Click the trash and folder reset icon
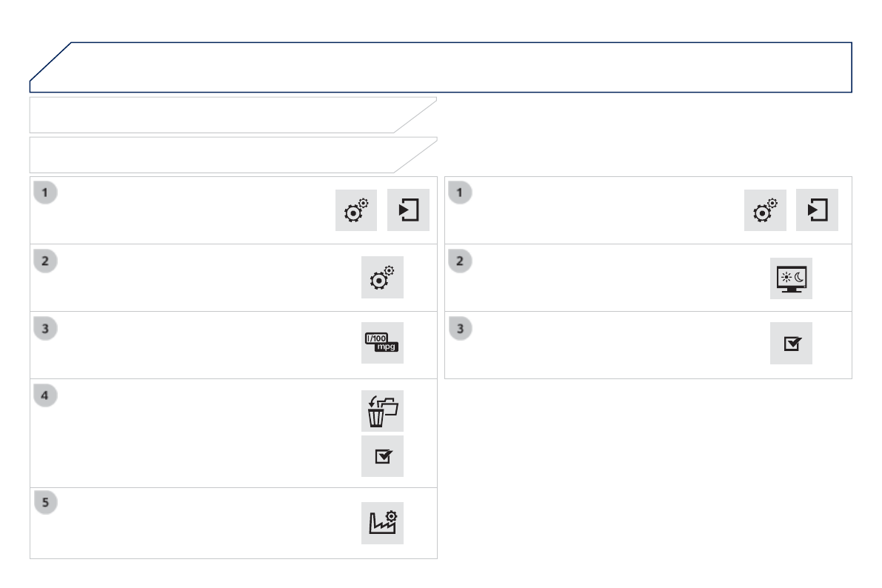The image size is (882, 588). pyautogui.click(x=382, y=411)
